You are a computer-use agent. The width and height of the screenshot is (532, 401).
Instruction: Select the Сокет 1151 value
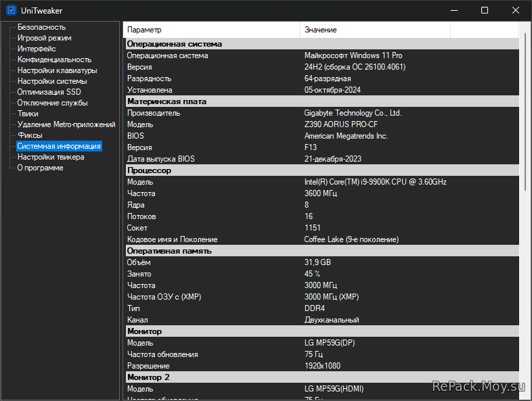click(x=312, y=228)
